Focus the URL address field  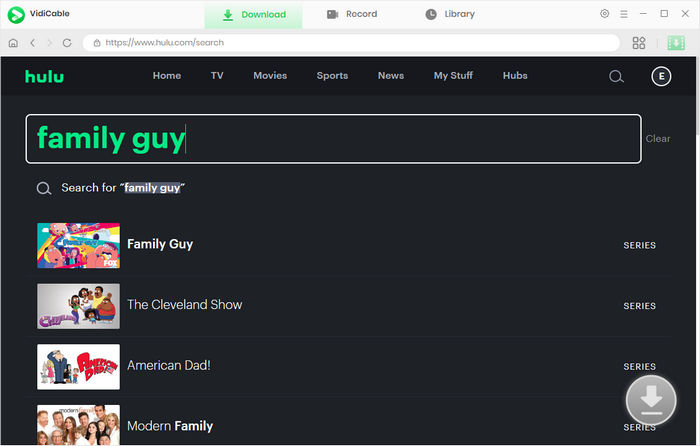pyautogui.click(x=351, y=43)
